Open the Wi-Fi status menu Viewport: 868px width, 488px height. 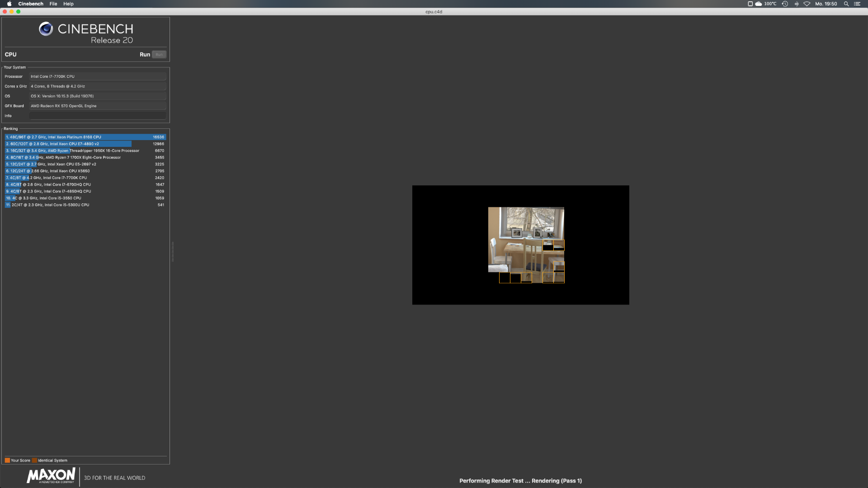pyautogui.click(x=807, y=4)
